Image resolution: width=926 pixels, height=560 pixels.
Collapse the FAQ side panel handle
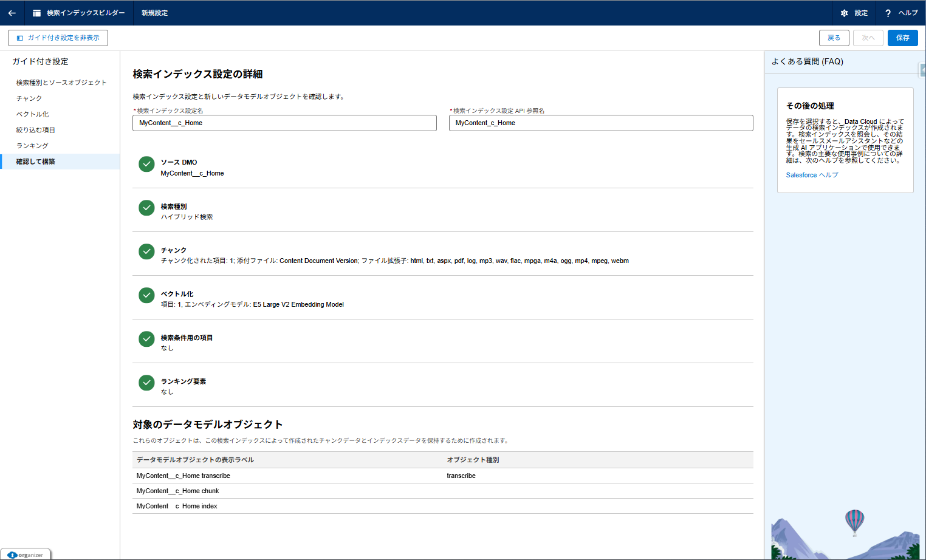(x=922, y=70)
